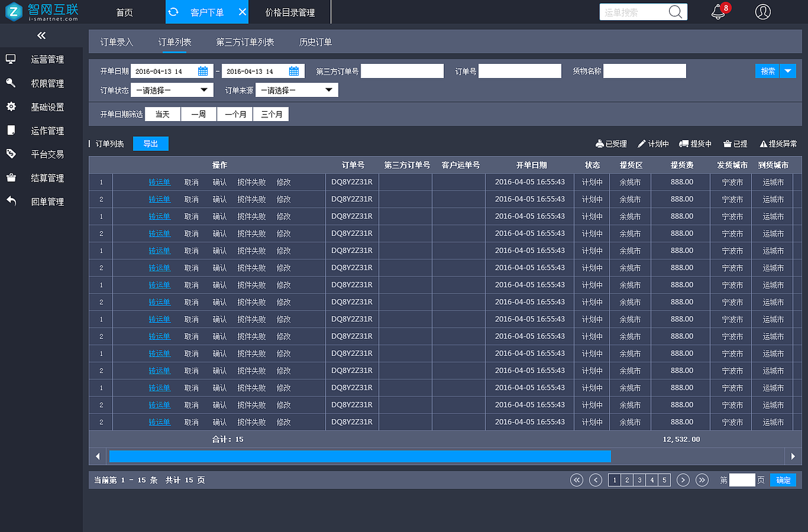This screenshot has width=808, height=532.
Task: Expand the dropdown arrow beside 搜索
Action: 788,71
